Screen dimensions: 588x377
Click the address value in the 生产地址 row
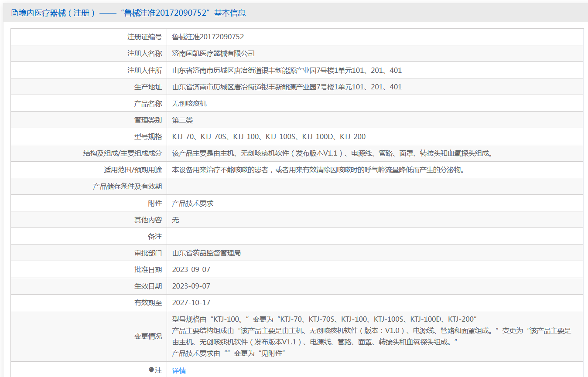pyautogui.click(x=287, y=87)
